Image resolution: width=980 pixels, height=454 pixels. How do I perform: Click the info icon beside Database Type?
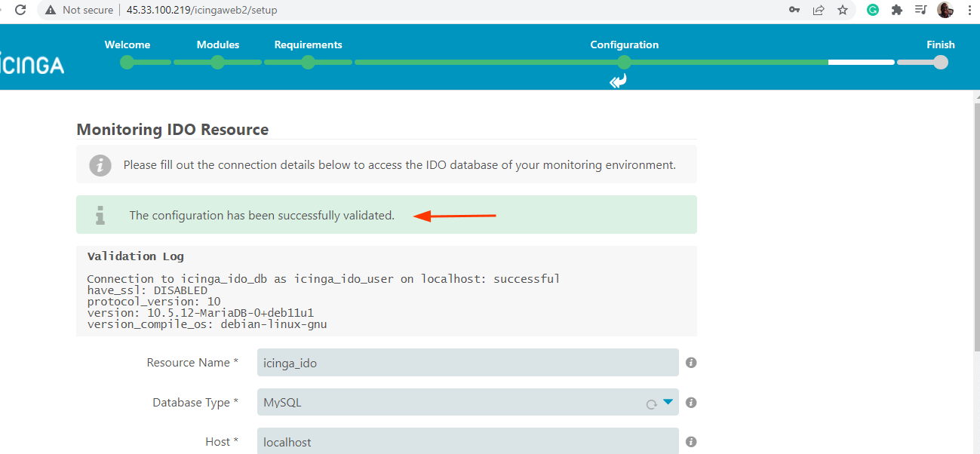click(691, 403)
